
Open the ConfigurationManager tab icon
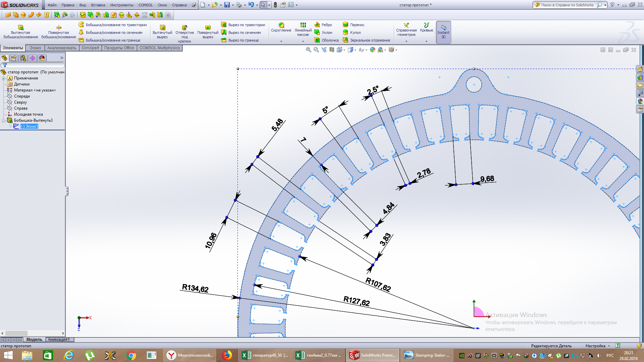click(23, 58)
